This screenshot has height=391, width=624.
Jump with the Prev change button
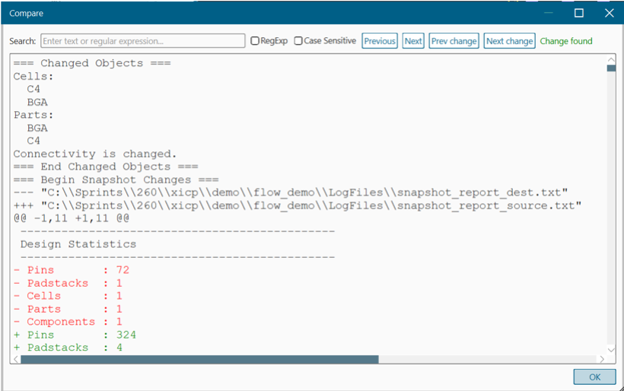coord(454,41)
